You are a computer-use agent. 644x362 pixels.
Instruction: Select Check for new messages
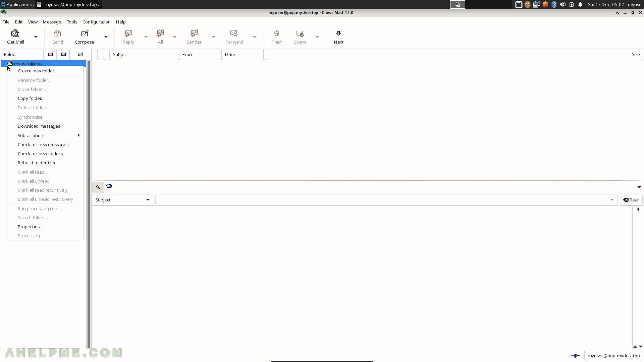point(45,144)
